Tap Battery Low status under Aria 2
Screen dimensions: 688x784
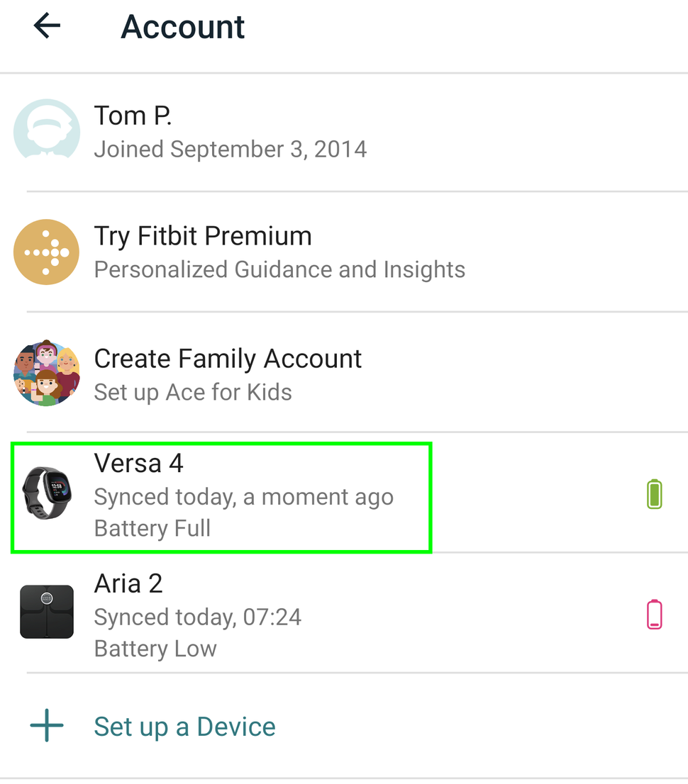click(155, 648)
